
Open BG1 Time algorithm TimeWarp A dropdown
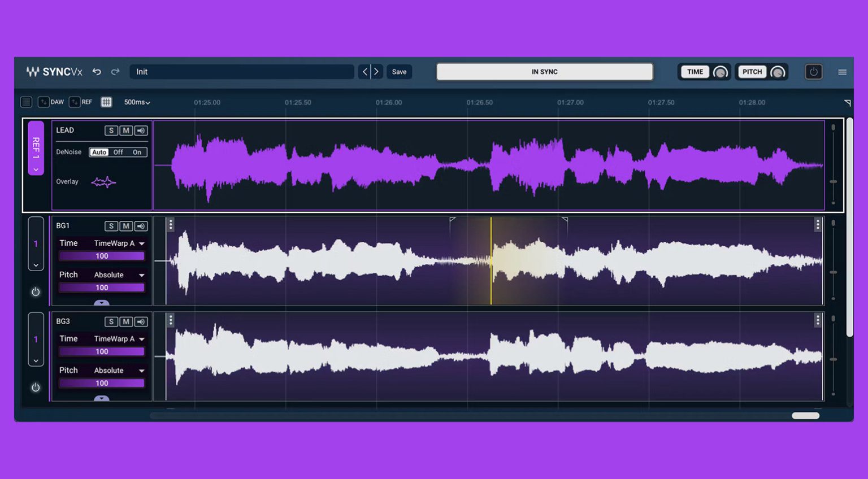[x=119, y=243]
